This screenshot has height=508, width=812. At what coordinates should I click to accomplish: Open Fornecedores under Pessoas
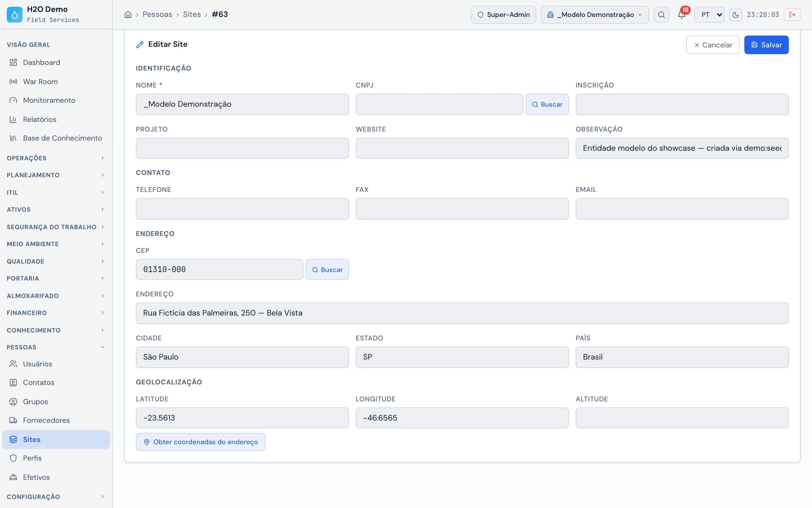(x=56, y=420)
